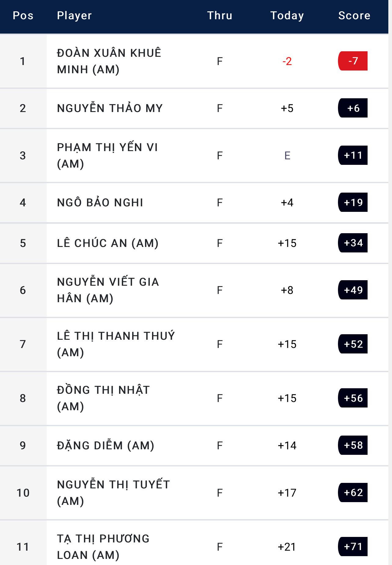Open Lê Chúc An's player row
Screen dimensions: 392x565
(108, 243)
